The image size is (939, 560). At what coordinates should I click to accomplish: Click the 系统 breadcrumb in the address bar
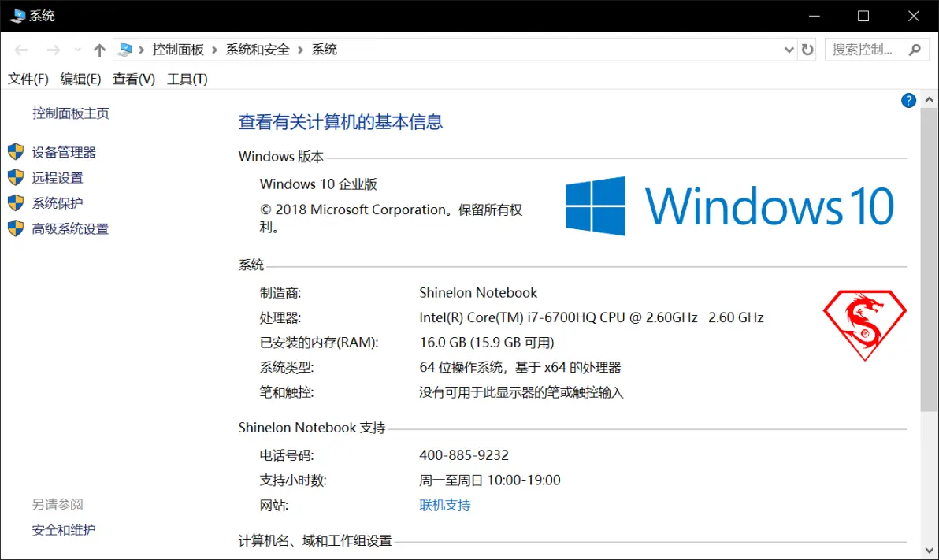(324, 49)
